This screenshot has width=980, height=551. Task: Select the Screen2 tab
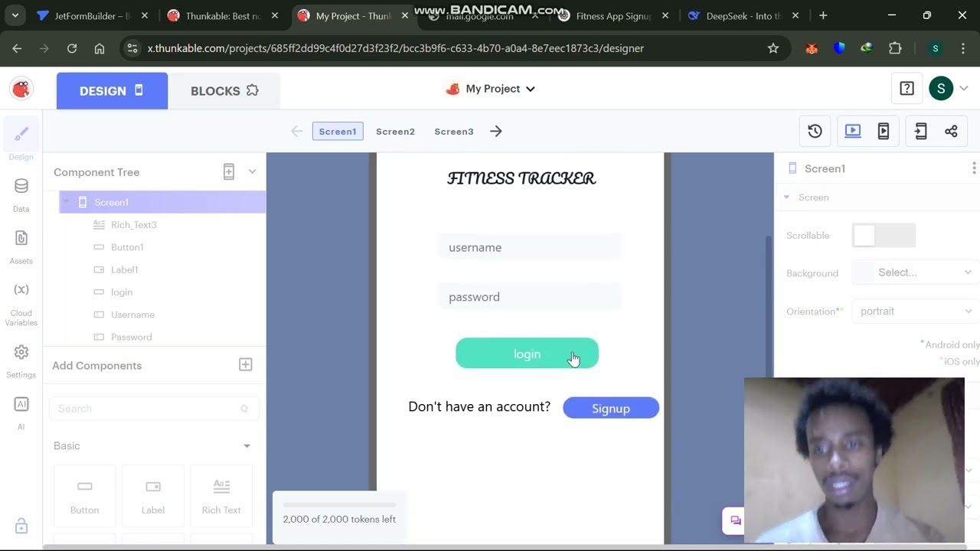point(395,132)
